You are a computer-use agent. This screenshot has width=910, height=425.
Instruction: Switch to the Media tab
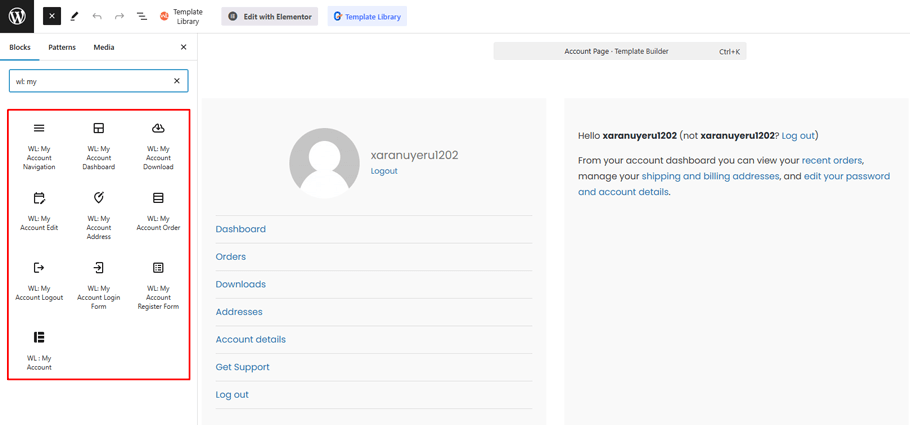click(x=104, y=48)
